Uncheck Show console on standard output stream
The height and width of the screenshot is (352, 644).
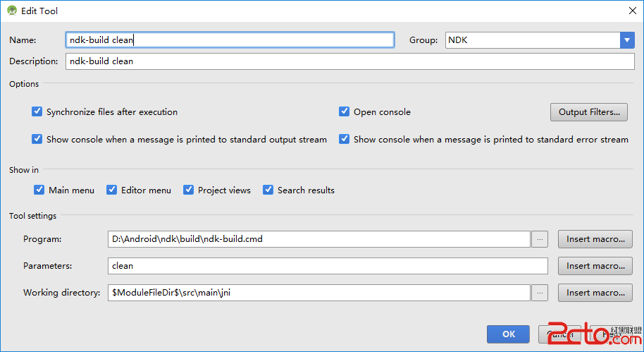[37, 140]
